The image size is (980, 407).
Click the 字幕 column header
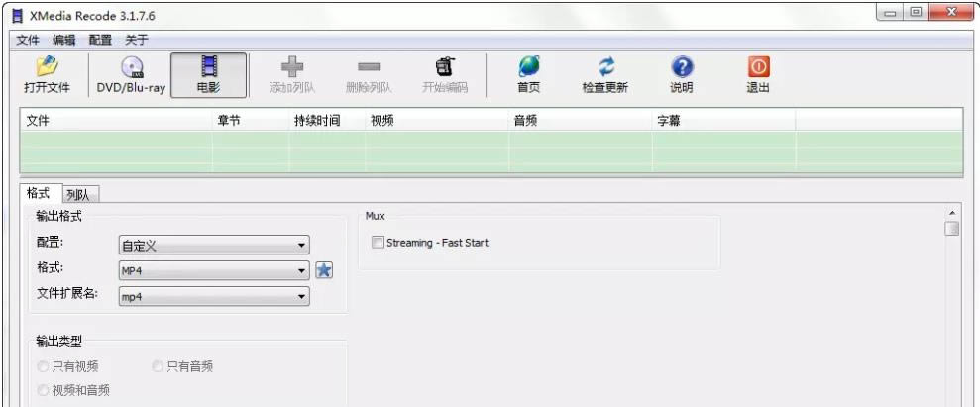point(723,121)
